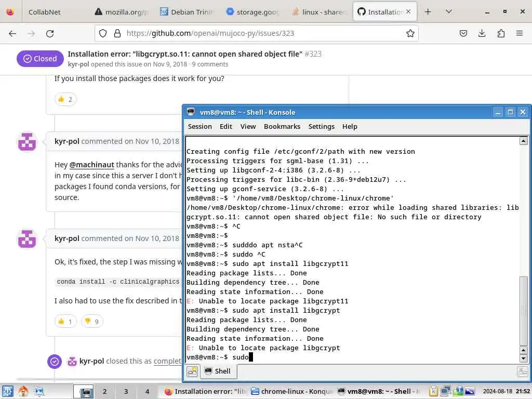The width and height of the screenshot is (532, 399).
Task: Bookmark this page with the star icon
Action: pyautogui.click(x=410, y=33)
